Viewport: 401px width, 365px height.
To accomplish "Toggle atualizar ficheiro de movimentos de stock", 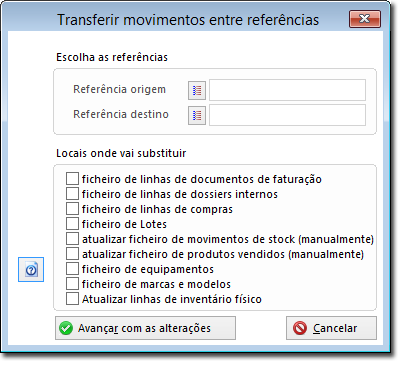I will (x=72, y=239).
